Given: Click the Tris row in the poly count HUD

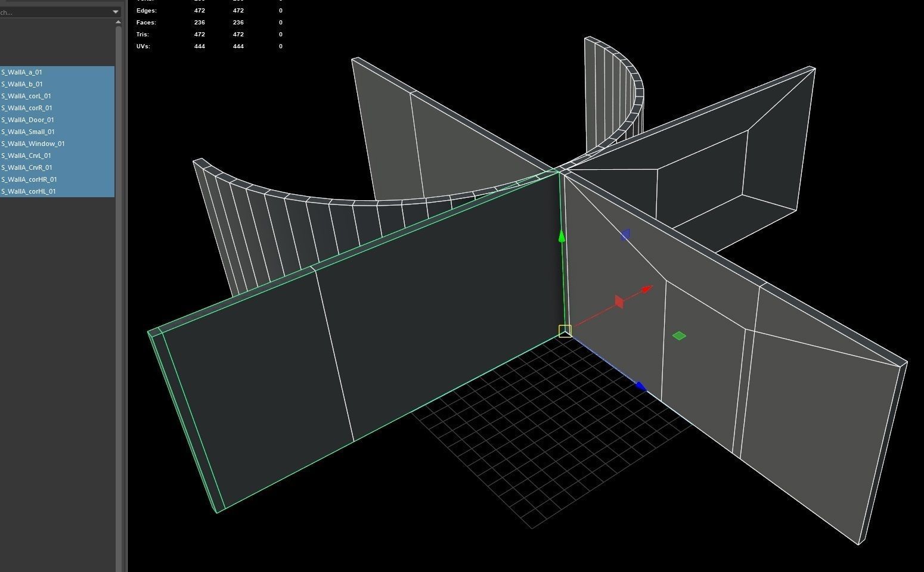Looking at the screenshot, I should tap(210, 34).
